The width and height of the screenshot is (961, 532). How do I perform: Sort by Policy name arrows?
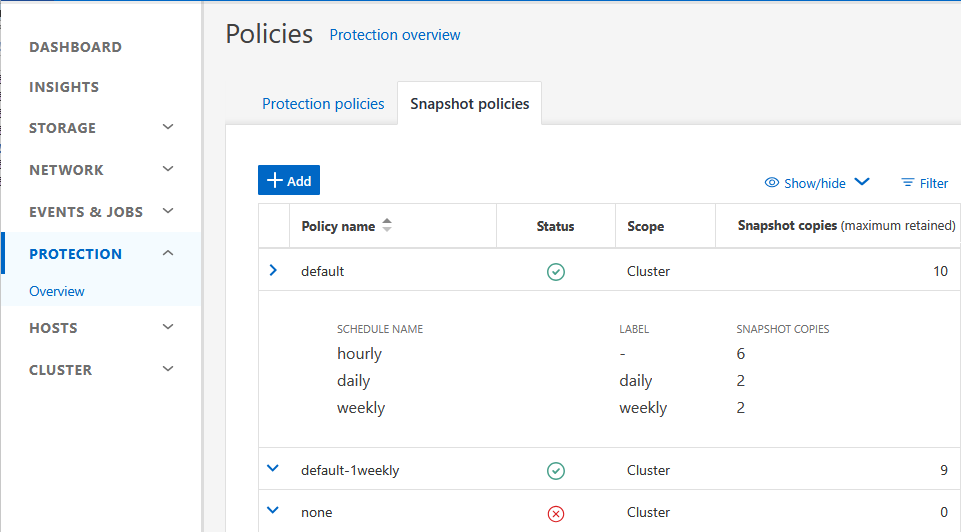[387, 225]
